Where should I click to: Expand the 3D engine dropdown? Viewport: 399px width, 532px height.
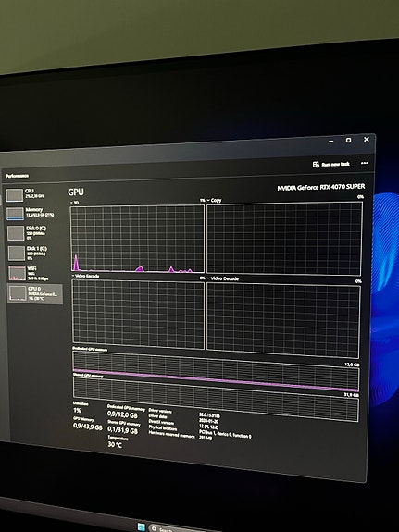(x=74, y=203)
